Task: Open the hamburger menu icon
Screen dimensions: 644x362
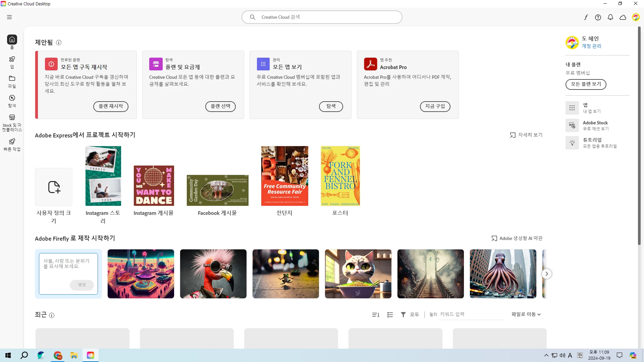Action: 9,17
